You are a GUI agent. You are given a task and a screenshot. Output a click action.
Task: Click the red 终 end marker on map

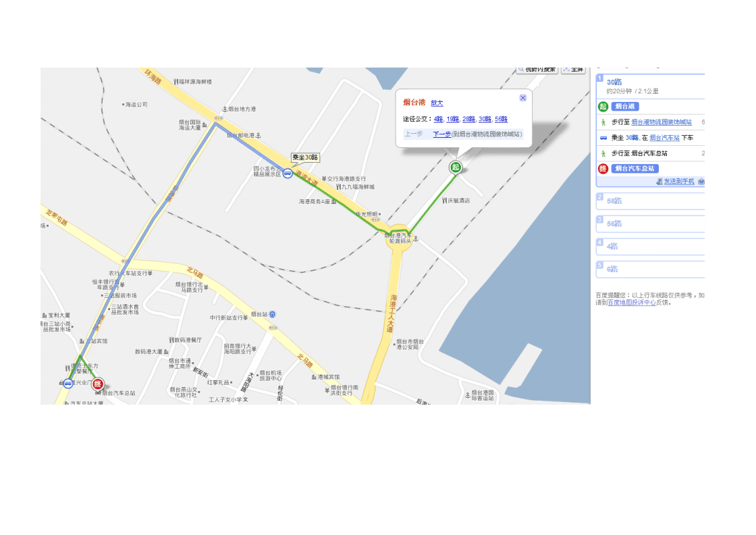98,384
